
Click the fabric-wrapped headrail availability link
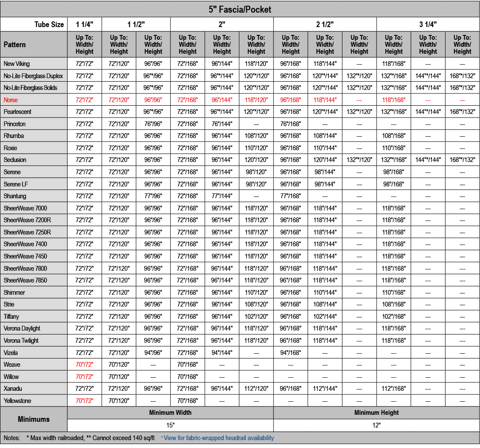click(218, 438)
